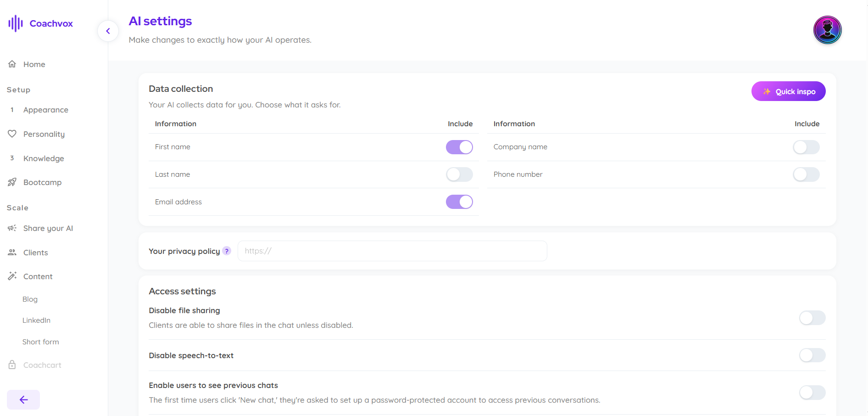Image resolution: width=868 pixels, height=416 pixels.
Task: Open Share your AI page
Action: click(x=48, y=228)
